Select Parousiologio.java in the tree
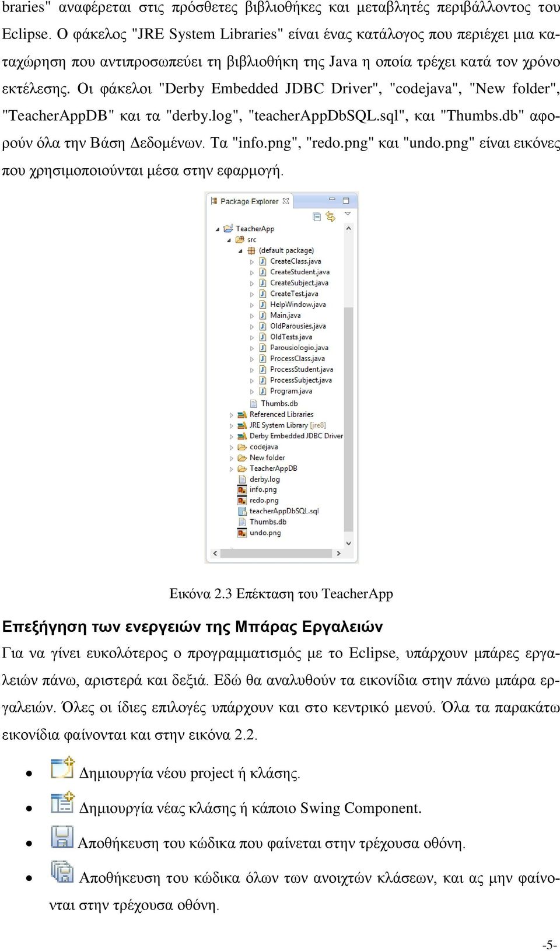Image resolution: width=560 pixels, height=951 pixels. click(299, 348)
